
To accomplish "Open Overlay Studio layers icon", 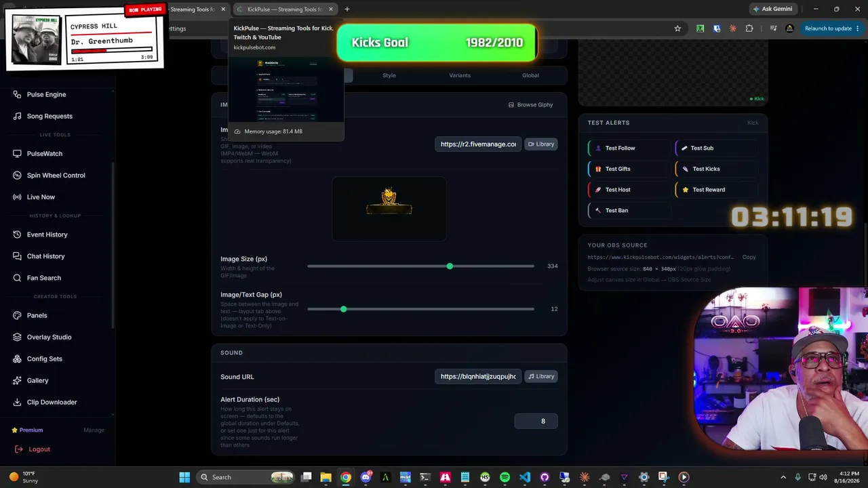I will click(18, 337).
